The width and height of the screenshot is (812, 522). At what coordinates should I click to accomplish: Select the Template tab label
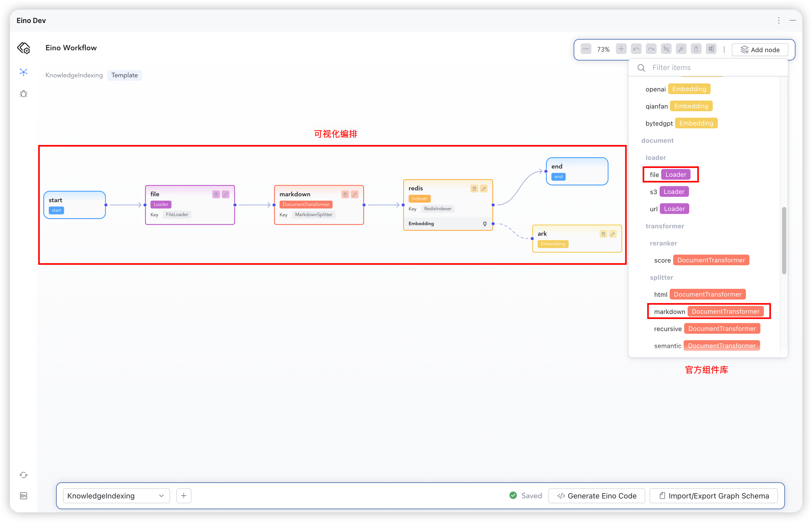[x=124, y=75]
